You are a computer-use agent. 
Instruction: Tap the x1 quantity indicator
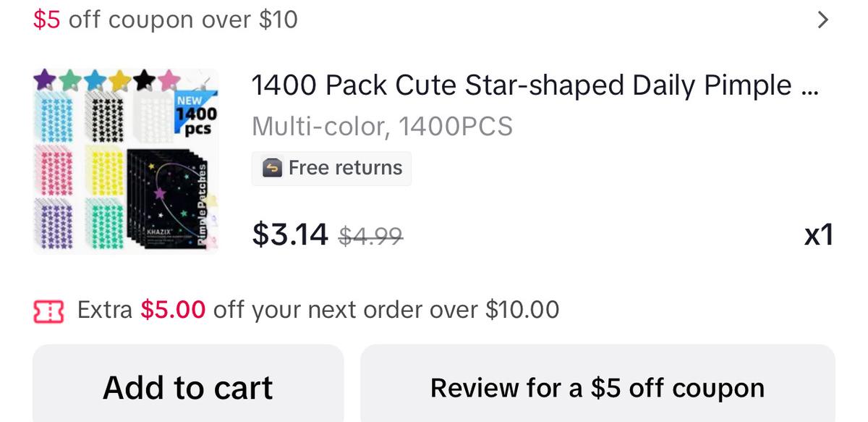[x=818, y=235]
